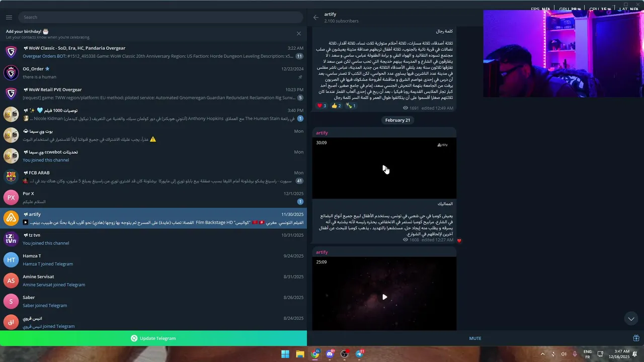This screenshot has width=644, height=362.
Task: Open WoW Retail PVE Overgear channel
Action: [x=153, y=94]
